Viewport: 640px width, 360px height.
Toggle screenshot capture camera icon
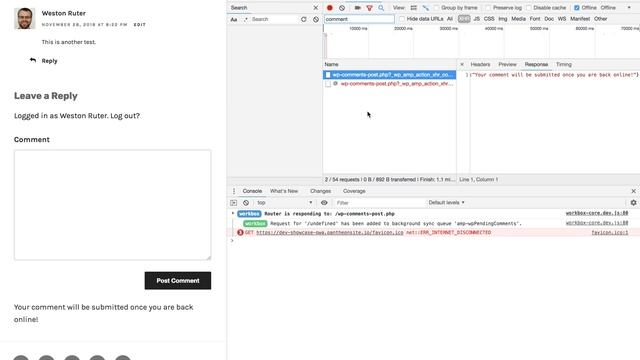[358, 8]
